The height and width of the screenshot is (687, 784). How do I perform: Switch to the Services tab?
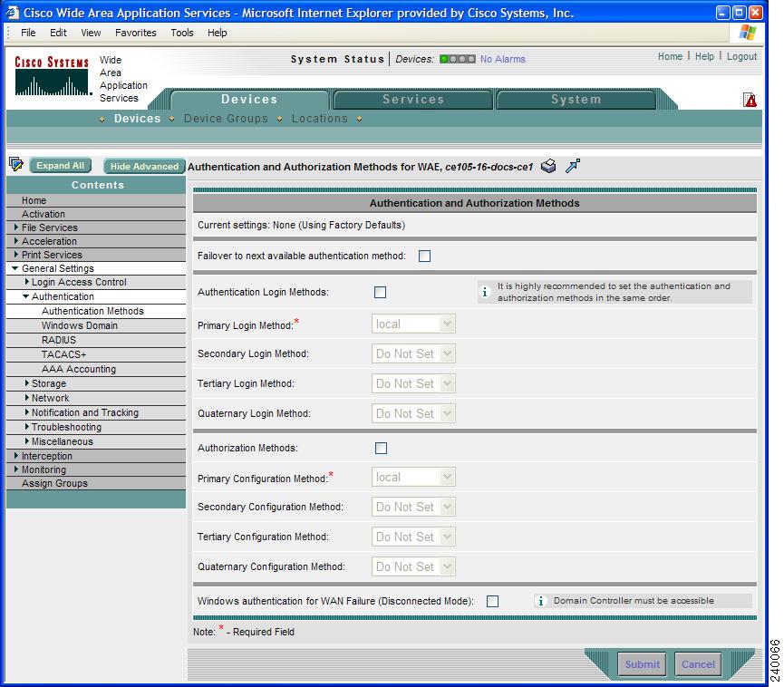pyautogui.click(x=413, y=99)
